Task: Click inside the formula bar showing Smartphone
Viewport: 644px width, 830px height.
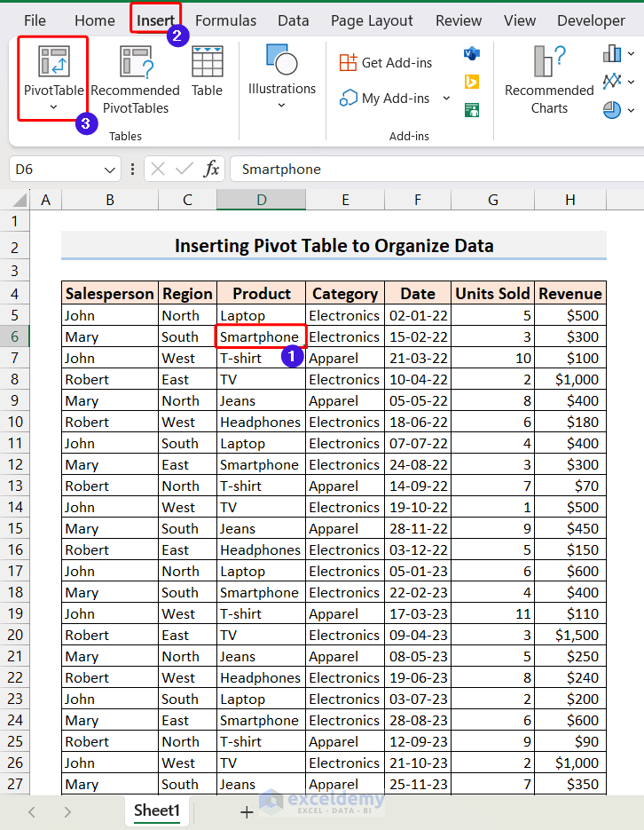Action: click(x=426, y=169)
